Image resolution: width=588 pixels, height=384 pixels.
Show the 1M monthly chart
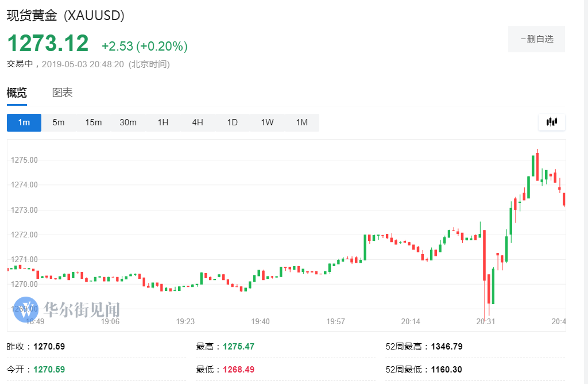tap(302, 122)
